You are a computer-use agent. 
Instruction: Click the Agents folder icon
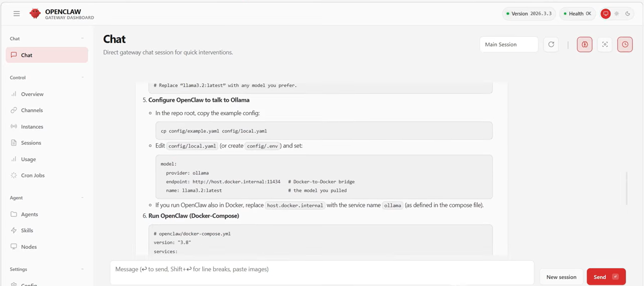(14, 214)
